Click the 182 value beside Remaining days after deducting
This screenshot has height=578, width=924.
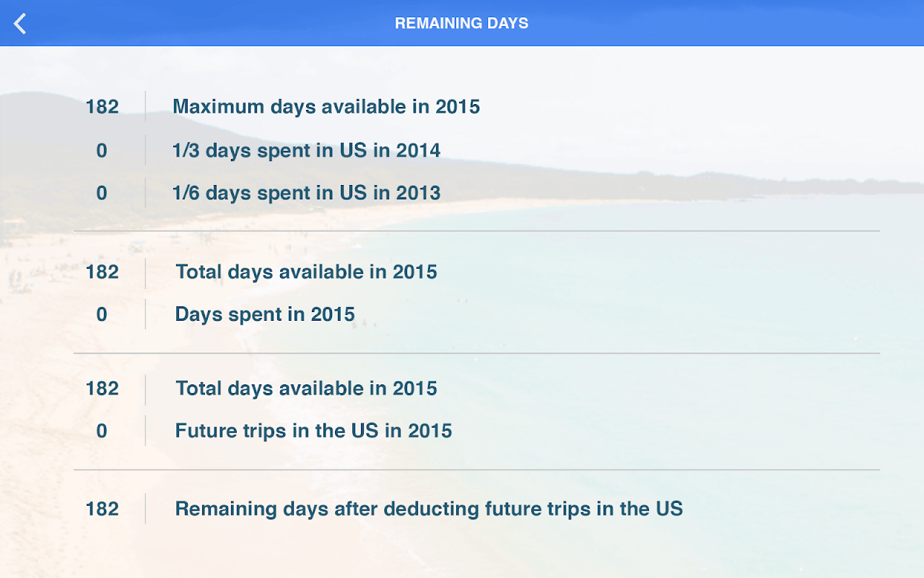point(102,509)
